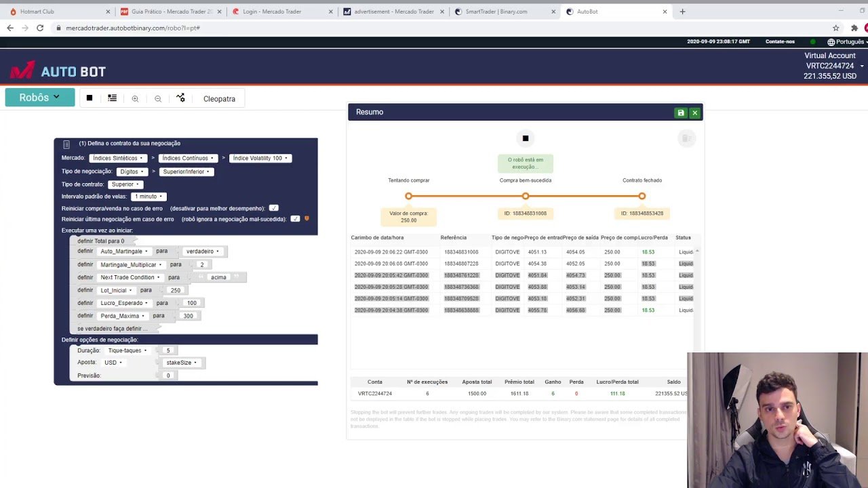Open the Auto_Martingale variable dropdown
Screen dimensions: 868x488
124,251
